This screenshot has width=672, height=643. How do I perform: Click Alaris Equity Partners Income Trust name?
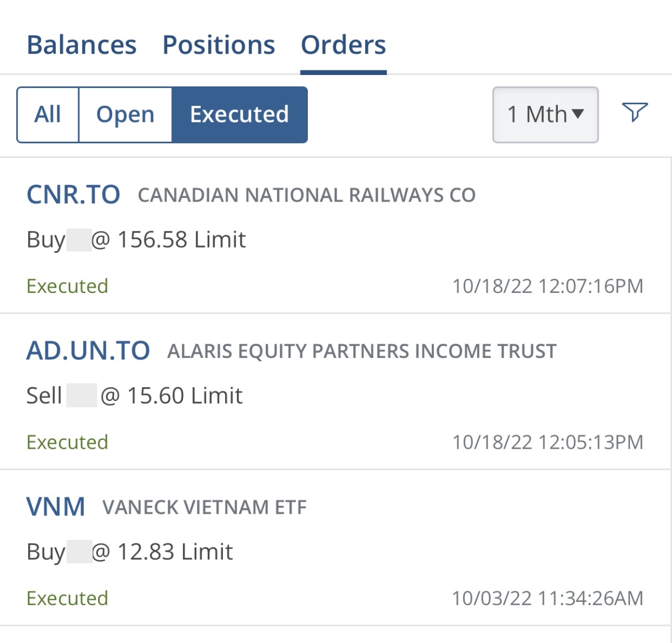coord(362,351)
